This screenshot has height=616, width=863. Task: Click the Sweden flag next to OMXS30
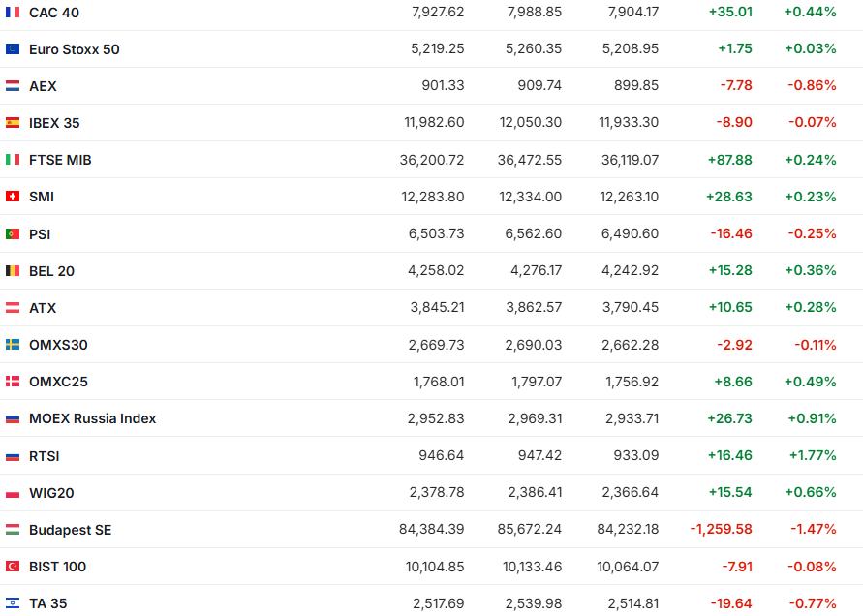[13, 345]
